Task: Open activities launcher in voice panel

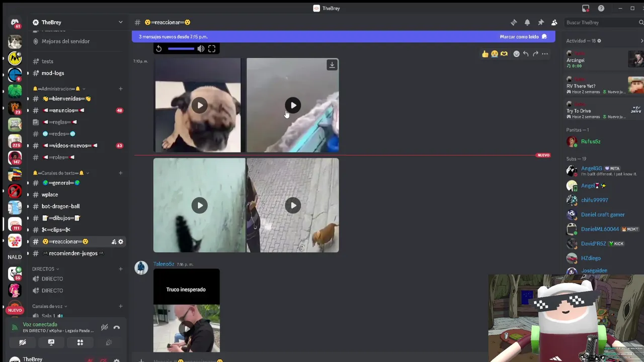Action: click(80, 342)
